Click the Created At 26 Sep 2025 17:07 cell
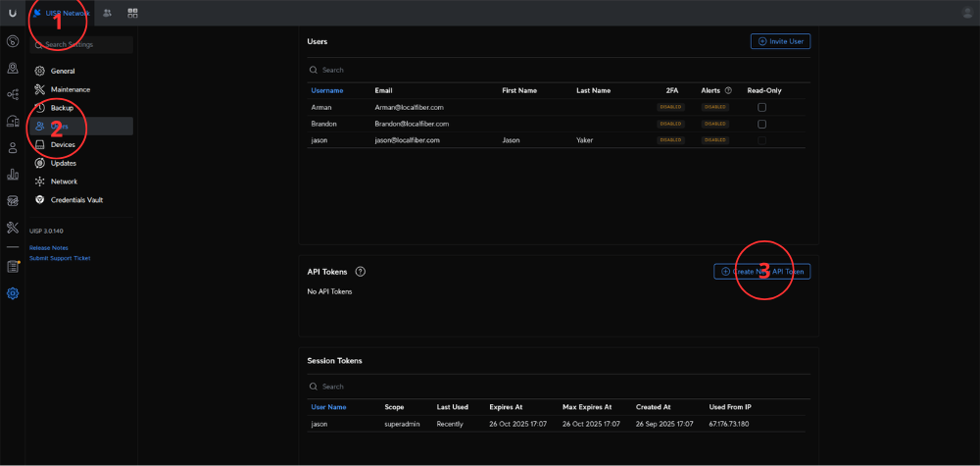 [664, 424]
